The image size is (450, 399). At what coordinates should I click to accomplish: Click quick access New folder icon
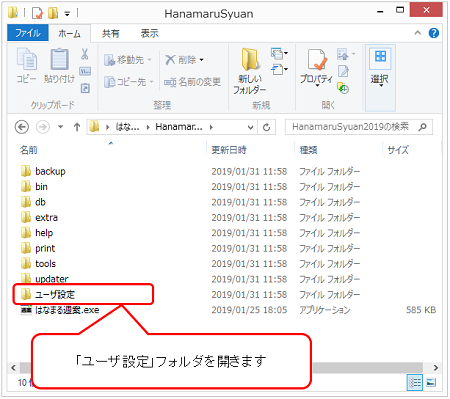[x=53, y=13]
